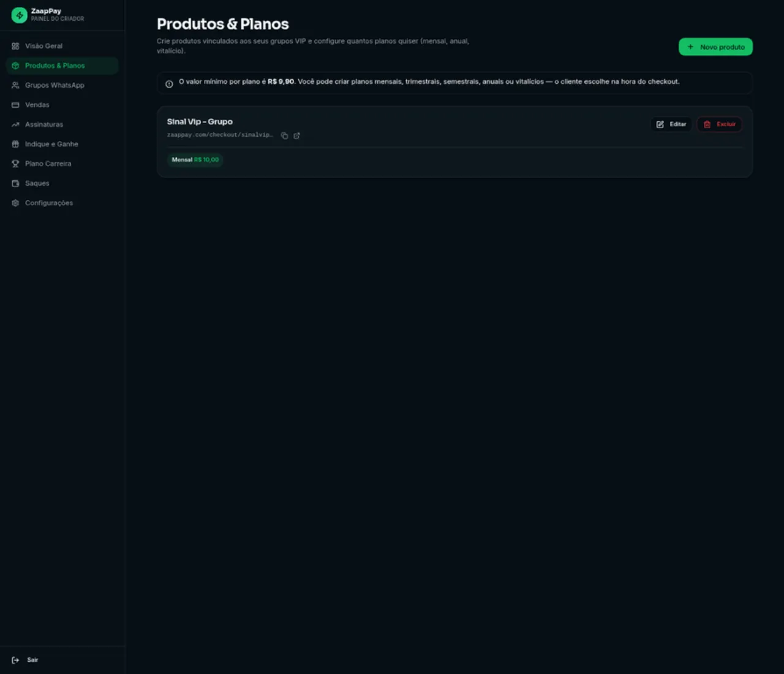The width and height of the screenshot is (784, 674).
Task: Click the Sair logout icon
Action: [15, 660]
